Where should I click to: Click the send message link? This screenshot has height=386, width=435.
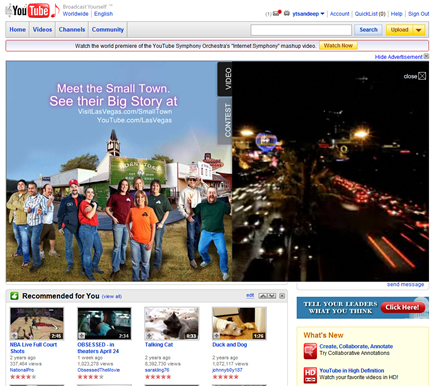pyautogui.click(x=405, y=284)
